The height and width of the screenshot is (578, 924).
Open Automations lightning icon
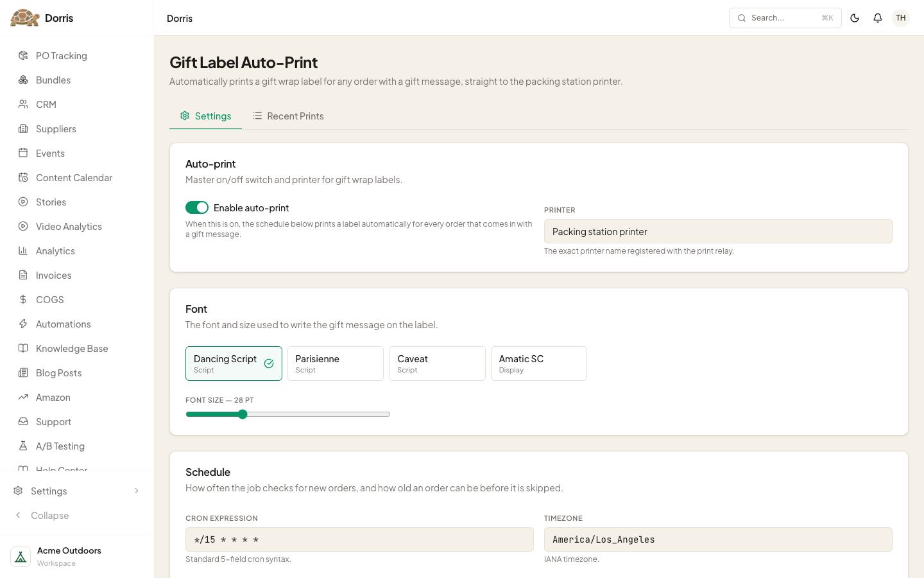click(x=23, y=324)
